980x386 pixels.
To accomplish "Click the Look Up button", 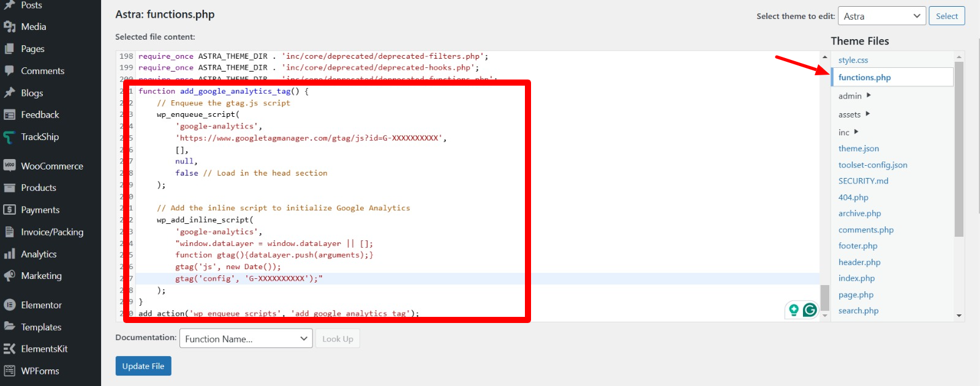I will pyautogui.click(x=337, y=339).
